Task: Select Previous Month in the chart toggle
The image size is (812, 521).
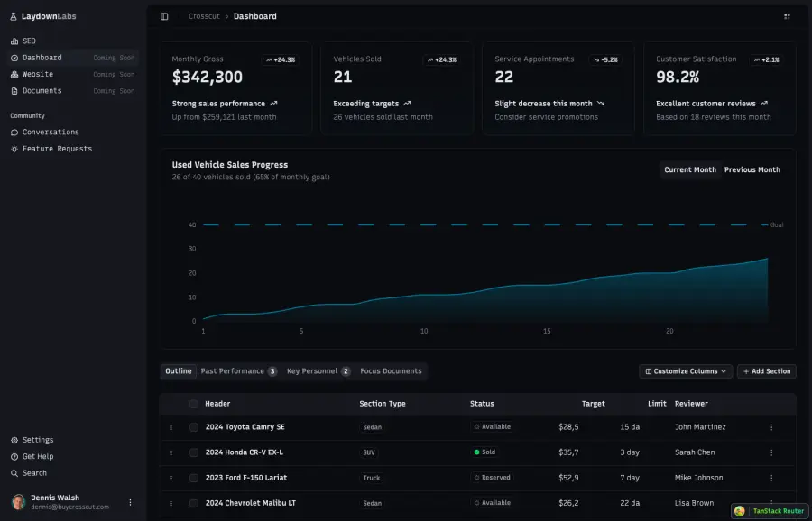Action: click(x=752, y=169)
